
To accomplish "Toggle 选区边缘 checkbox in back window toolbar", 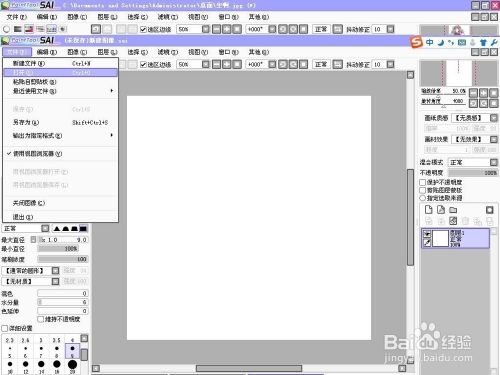I will click(143, 29).
